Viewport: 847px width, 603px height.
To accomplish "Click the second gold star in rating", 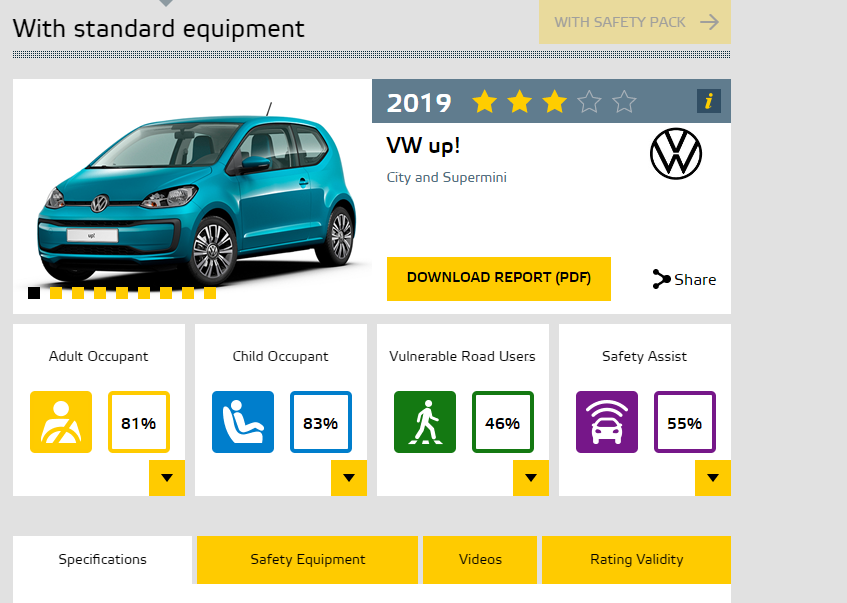I will click(x=520, y=102).
